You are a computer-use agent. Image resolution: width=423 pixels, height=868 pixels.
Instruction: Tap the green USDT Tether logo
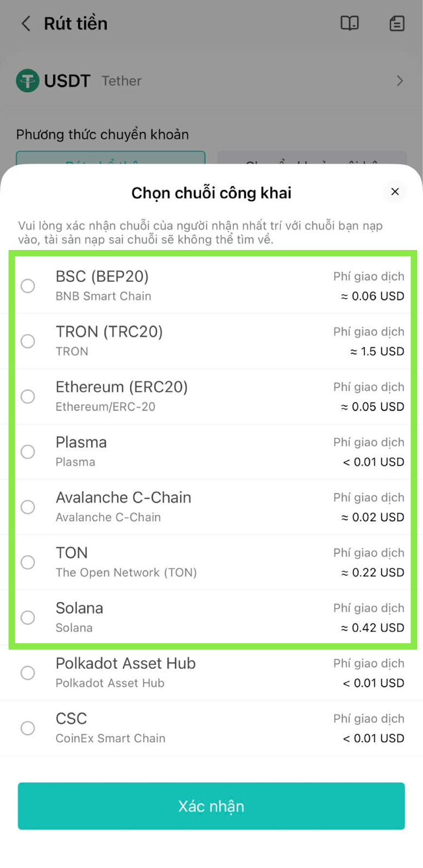coord(28,81)
